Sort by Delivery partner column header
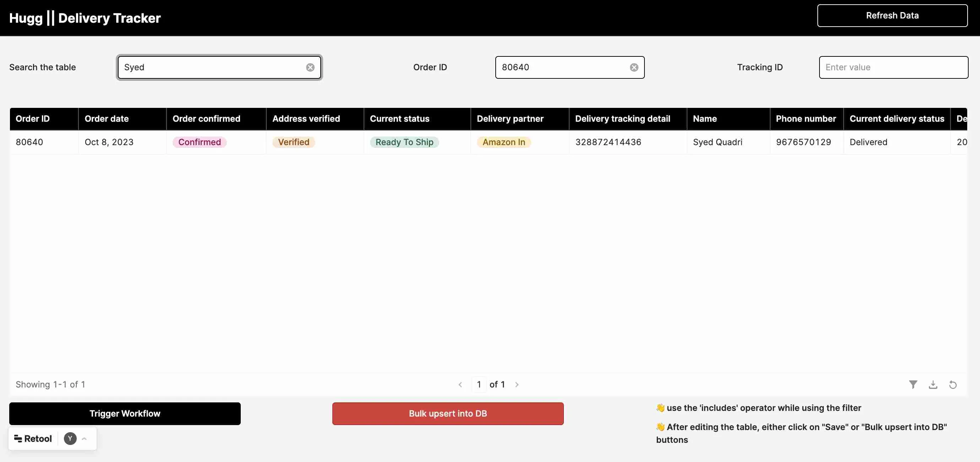This screenshot has width=980, height=462. [520, 119]
